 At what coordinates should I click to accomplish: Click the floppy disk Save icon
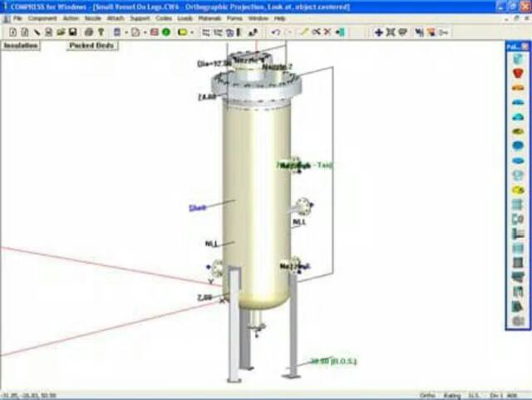72,32
